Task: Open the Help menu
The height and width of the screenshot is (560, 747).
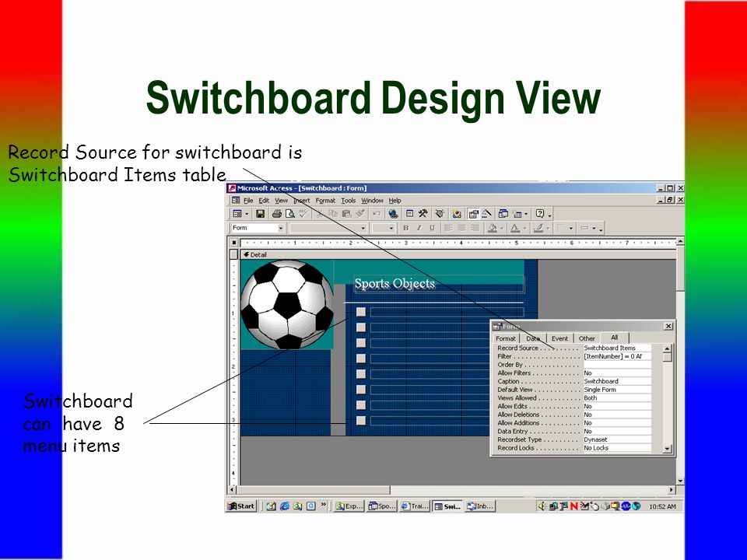Action: 395,201
